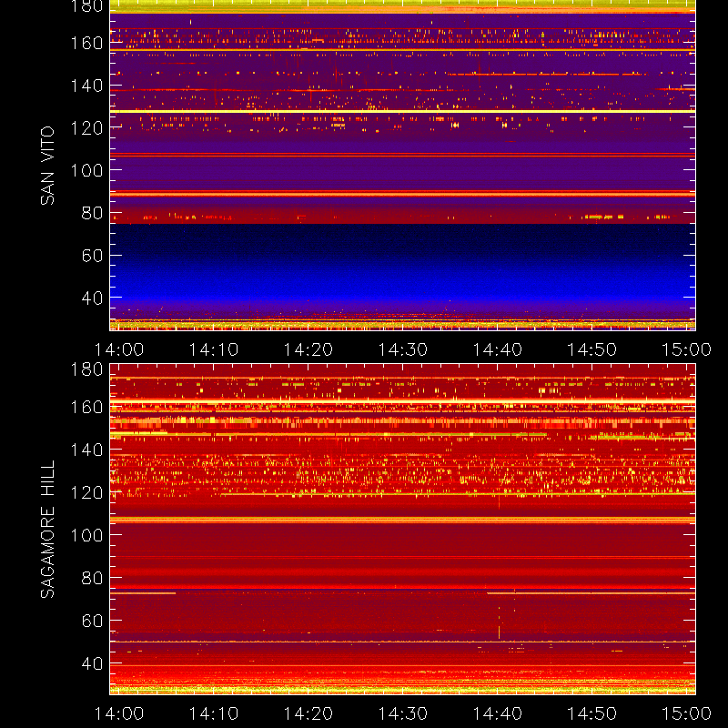Viewport: 728px width, 728px height.
Task: Choose Sagamore Hill frequency label 140
Action: [86, 450]
